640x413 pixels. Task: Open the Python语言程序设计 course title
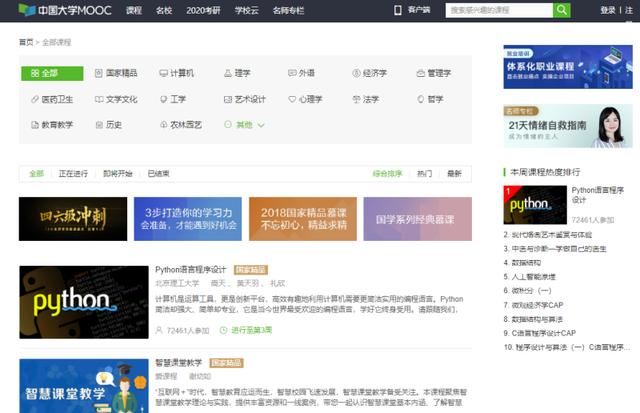[x=190, y=270]
